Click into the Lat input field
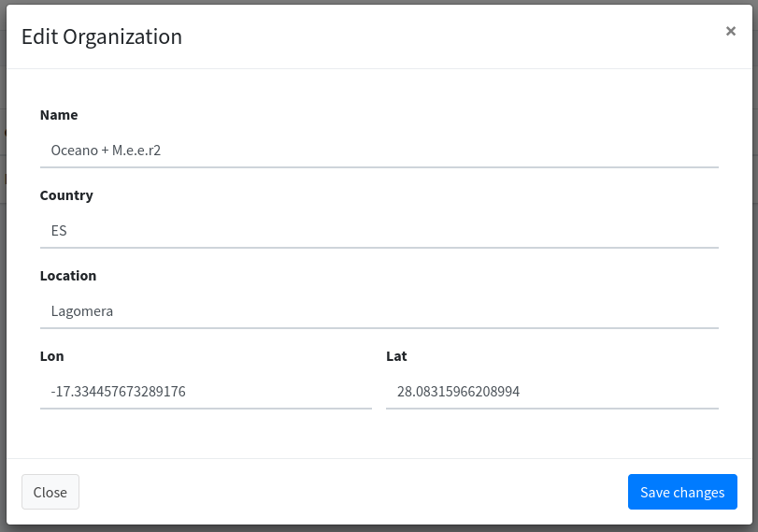The width and height of the screenshot is (758, 532). [x=551, y=391]
